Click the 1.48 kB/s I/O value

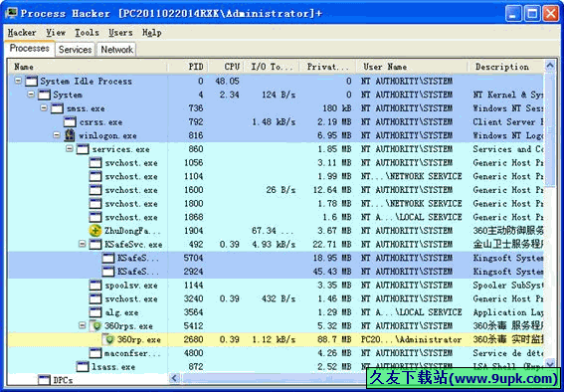[x=274, y=122]
